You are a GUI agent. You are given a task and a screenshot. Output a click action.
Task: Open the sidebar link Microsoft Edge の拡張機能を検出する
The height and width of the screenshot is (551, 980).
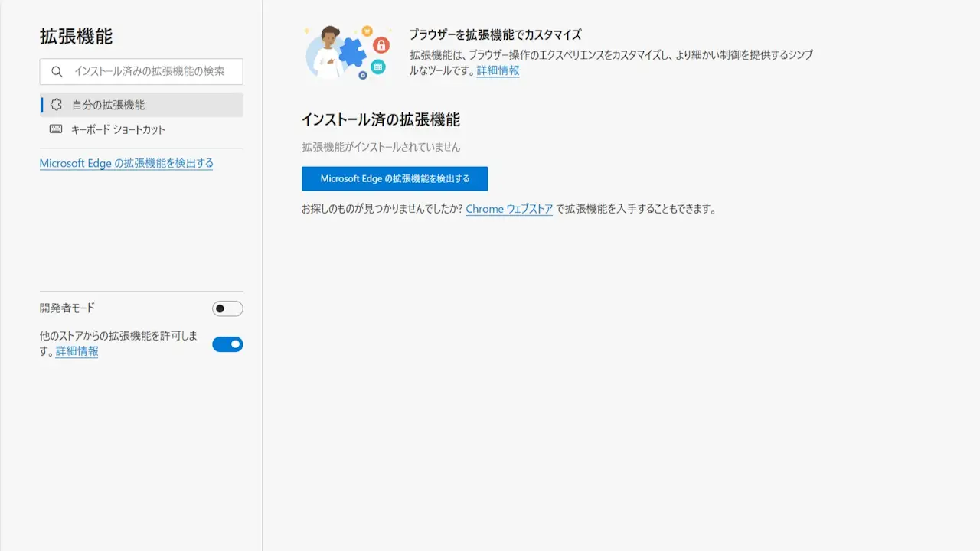click(x=126, y=163)
